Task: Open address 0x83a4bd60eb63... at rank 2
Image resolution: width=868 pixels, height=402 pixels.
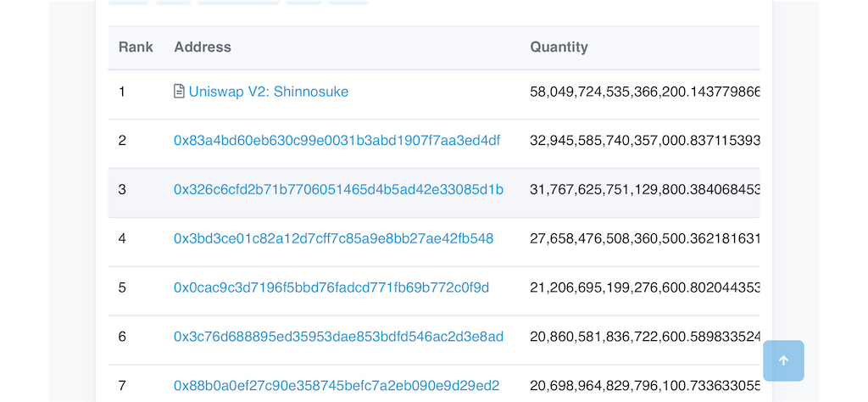Action: pos(337,141)
